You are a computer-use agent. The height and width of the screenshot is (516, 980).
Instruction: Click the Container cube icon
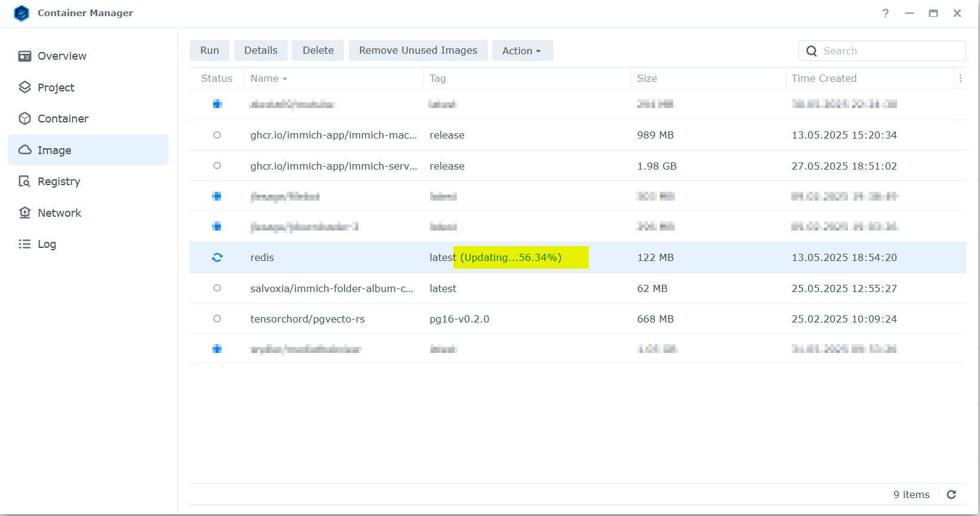(24, 119)
